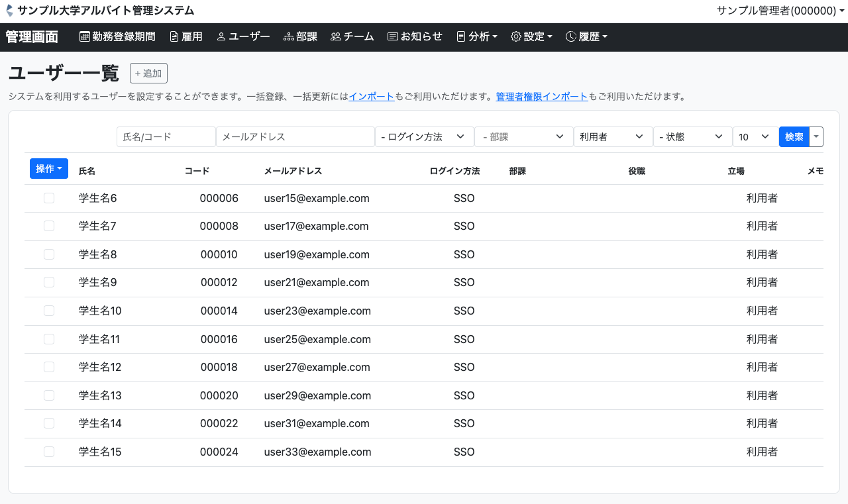Open the 履歴 clock icon menu

570,37
